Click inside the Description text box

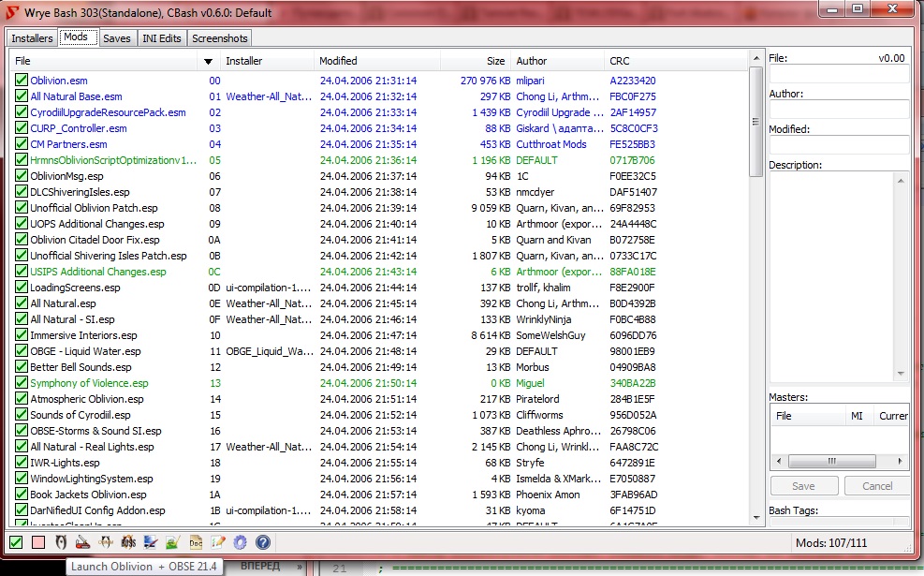[832, 277]
